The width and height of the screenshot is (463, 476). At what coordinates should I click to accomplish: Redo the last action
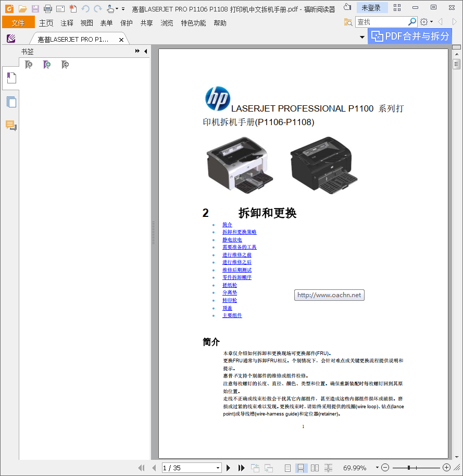tap(97, 9)
